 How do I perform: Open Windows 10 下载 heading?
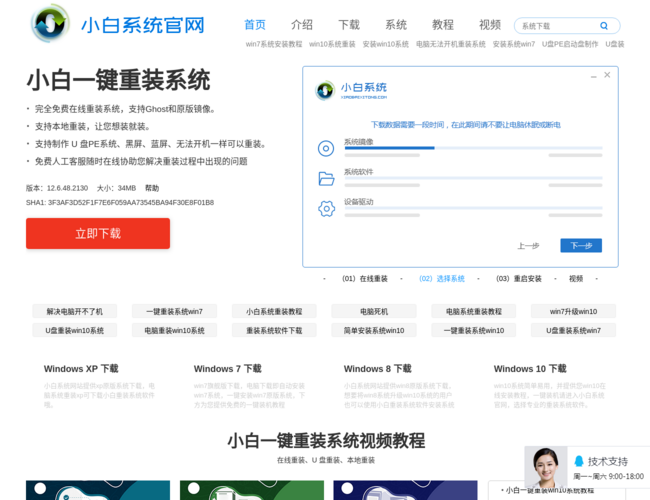point(530,369)
